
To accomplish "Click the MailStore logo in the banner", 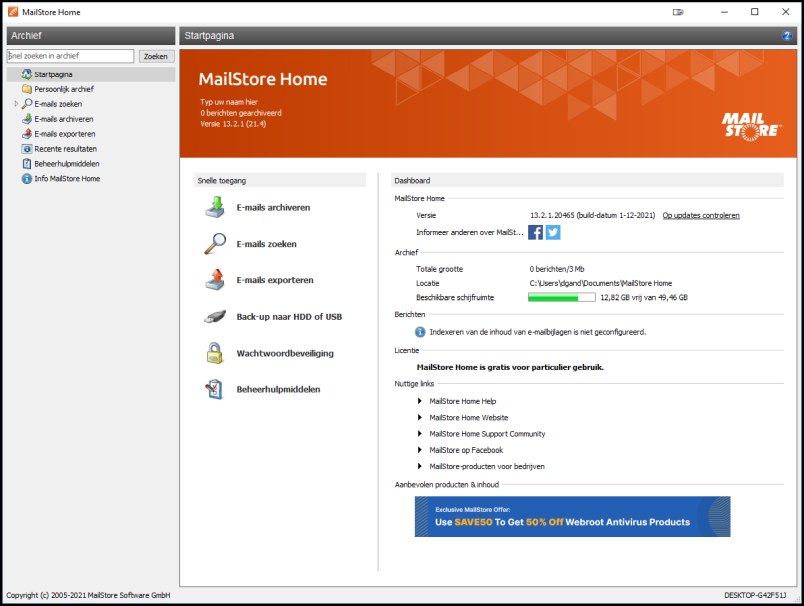I will (752, 127).
